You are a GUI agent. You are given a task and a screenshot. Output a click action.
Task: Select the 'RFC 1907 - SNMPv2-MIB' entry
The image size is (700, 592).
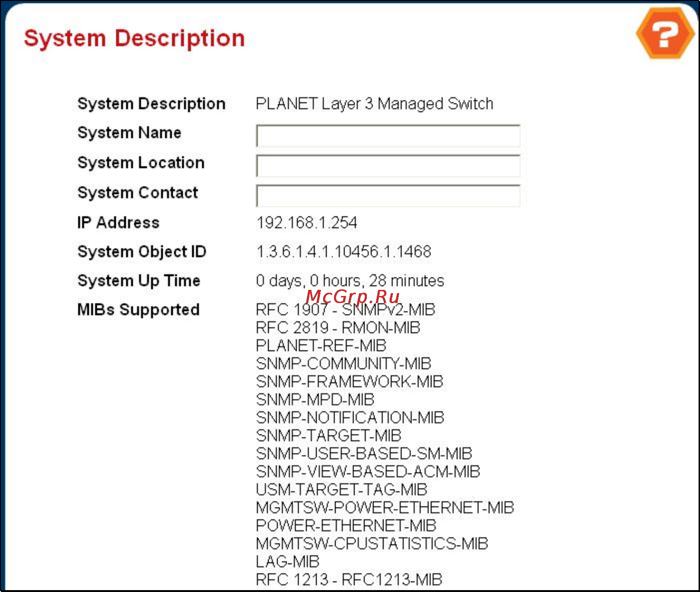pos(345,310)
